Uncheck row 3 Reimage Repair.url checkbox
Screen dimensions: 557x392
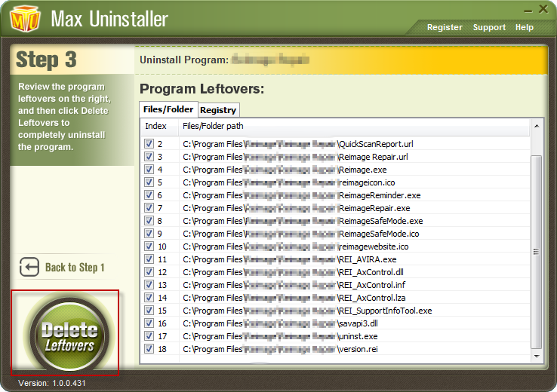click(149, 157)
